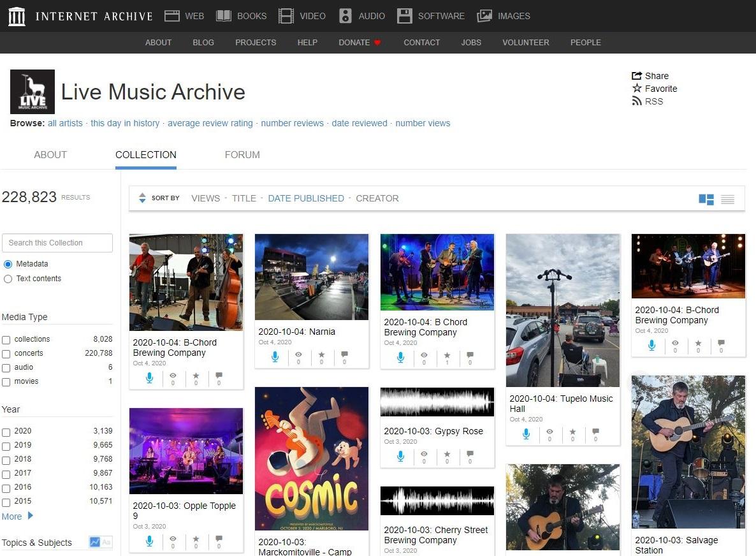Check the 2016 year filter
756x556 pixels.
pyautogui.click(x=6, y=488)
